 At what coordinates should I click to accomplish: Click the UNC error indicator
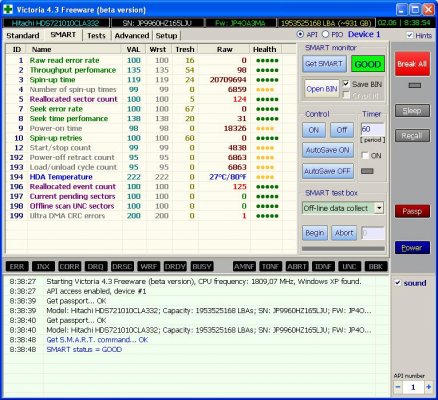coord(350,266)
